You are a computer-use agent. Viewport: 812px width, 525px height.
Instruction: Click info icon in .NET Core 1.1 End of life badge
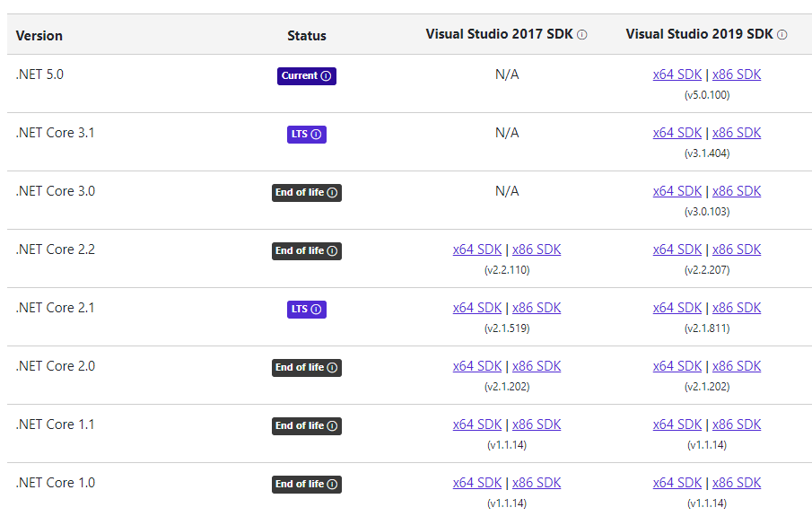coord(332,426)
